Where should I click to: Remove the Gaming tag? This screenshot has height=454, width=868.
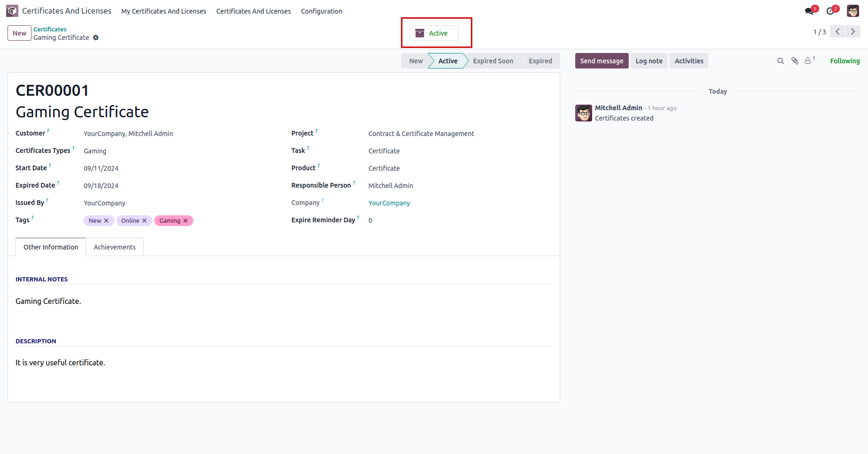[186, 221]
